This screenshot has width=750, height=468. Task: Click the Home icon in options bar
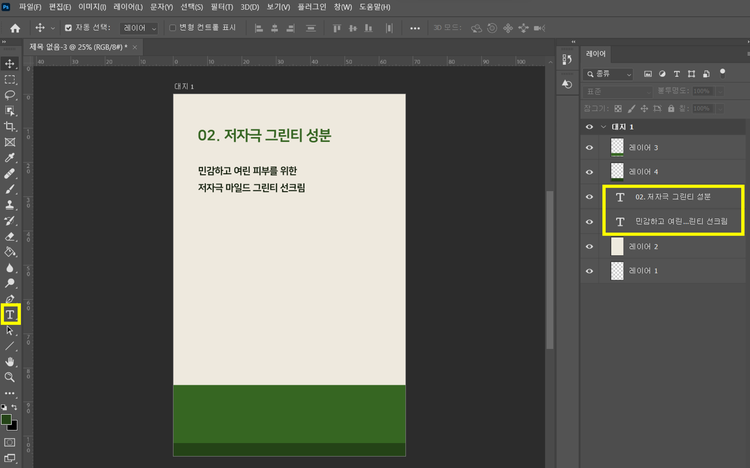pos(15,28)
